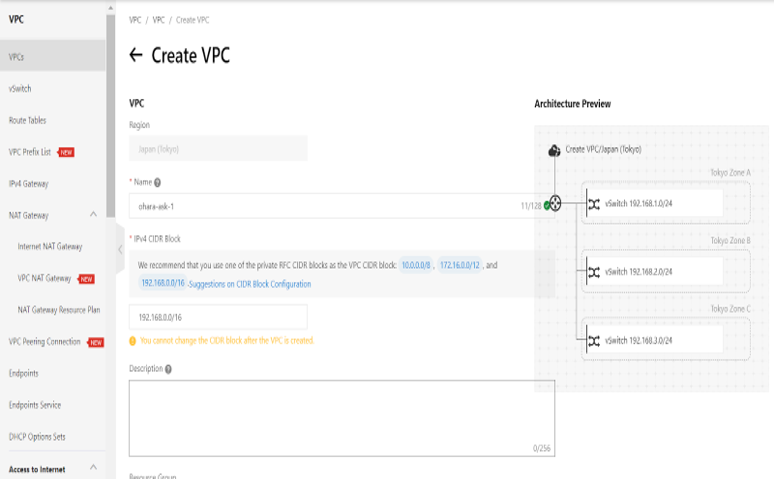Collapse the NAT Gateway sidebar section

point(93,214)
